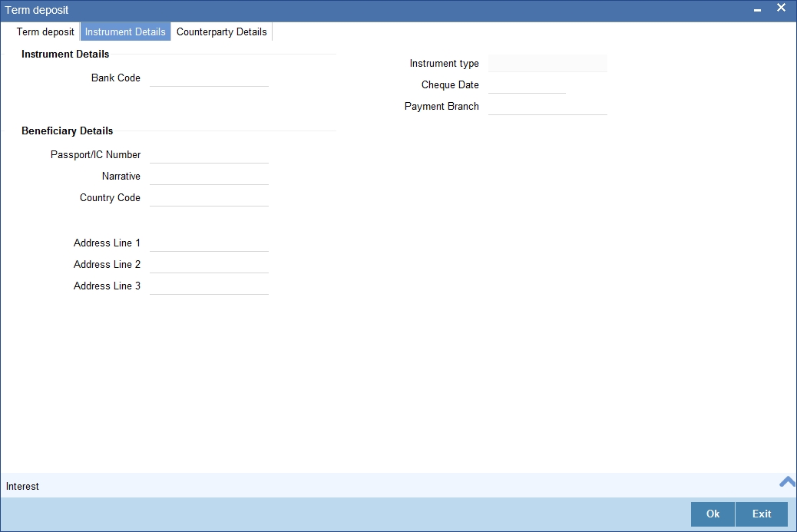Click the Country Code label

coord(110,197)
